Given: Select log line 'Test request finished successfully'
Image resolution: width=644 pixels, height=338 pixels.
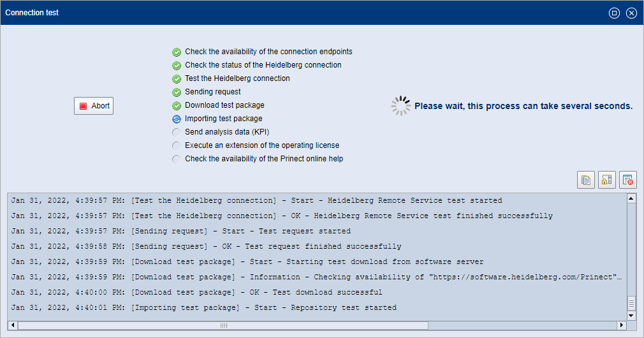Looking at the screenshot, I should [x=206, y=246].
